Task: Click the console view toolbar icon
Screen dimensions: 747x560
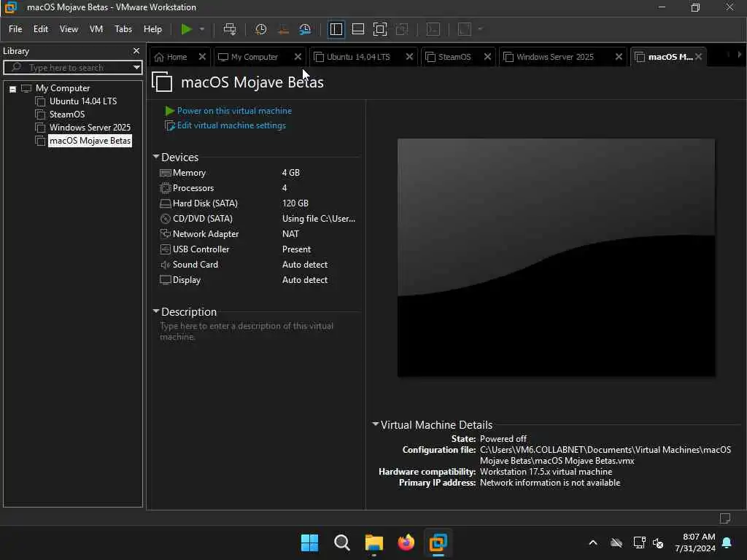Action: pos(433,29)
